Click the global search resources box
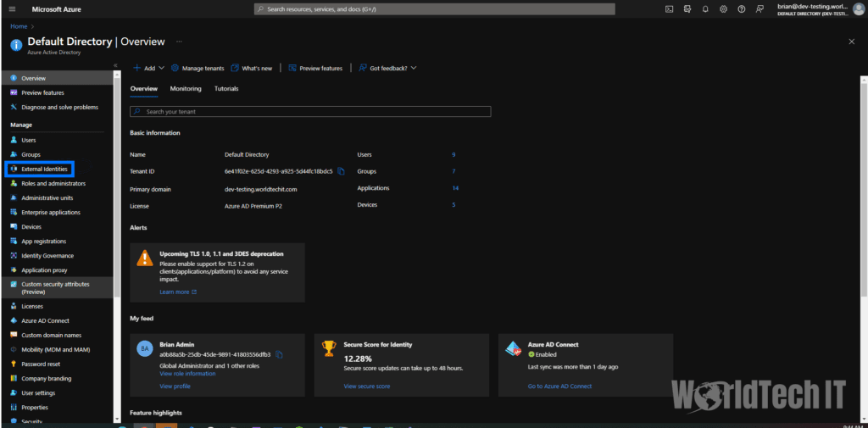Screen dimensions: 868x428 [435, 9]
